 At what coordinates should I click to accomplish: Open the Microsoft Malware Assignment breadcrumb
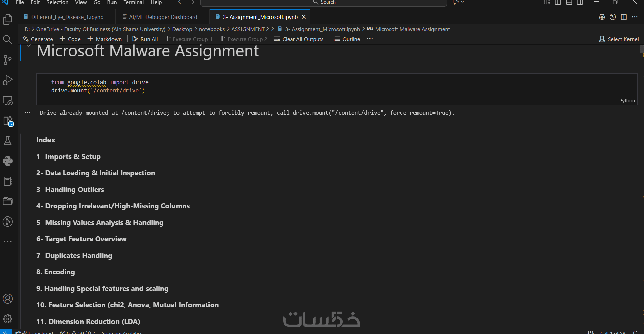point(409,29)
